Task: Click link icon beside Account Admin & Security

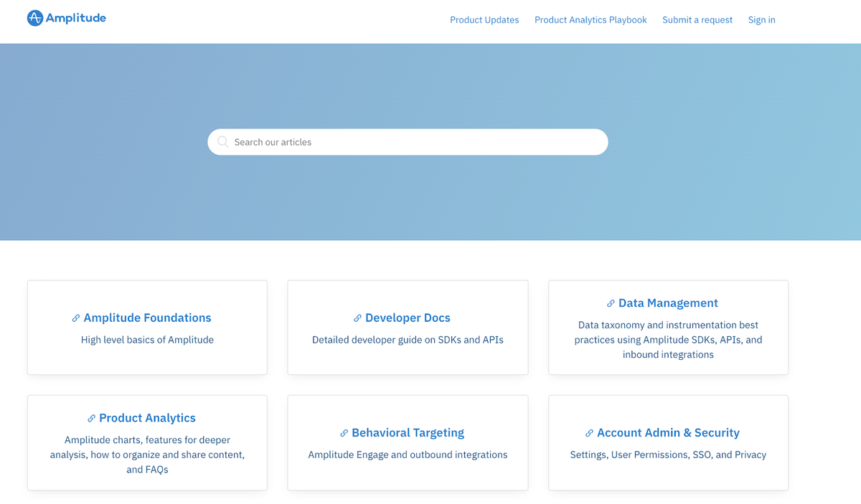Action: 589,433
